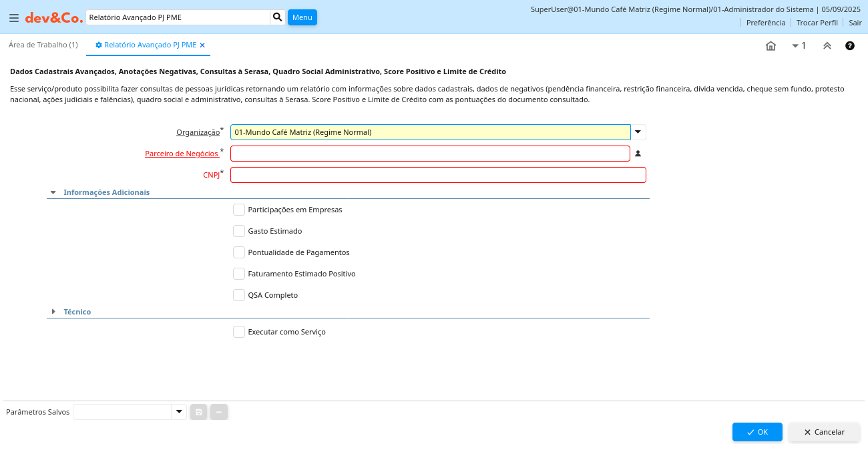The width and height of the screenshot is (868, 450).
Task: Click the save parameters disk icon
Action: point(198,412)
